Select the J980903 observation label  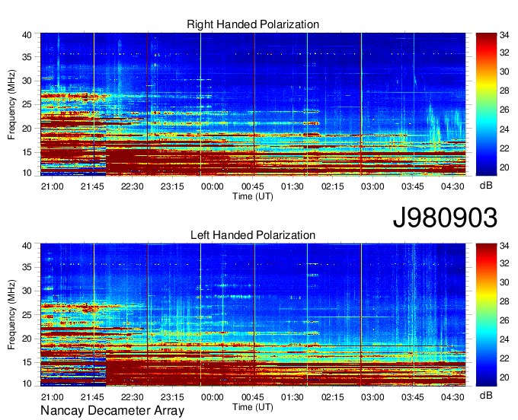click(445, 217)
